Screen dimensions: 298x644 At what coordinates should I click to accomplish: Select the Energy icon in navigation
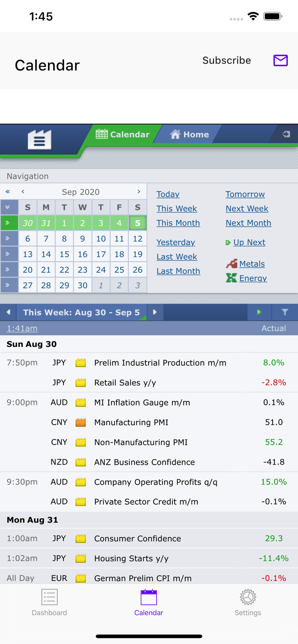point(230,278)
